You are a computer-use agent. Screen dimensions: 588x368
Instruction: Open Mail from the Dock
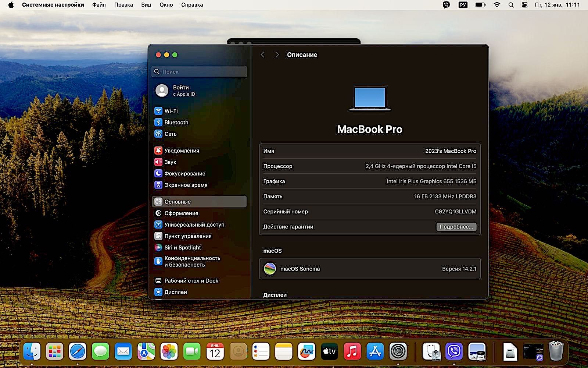click(x=123, y=352)
